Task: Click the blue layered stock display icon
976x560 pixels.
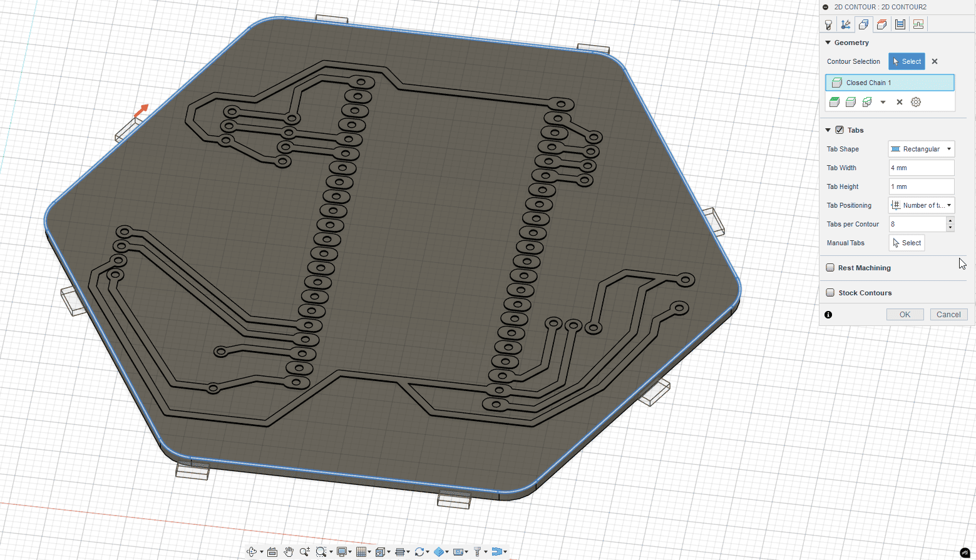Action: point(439,552)
